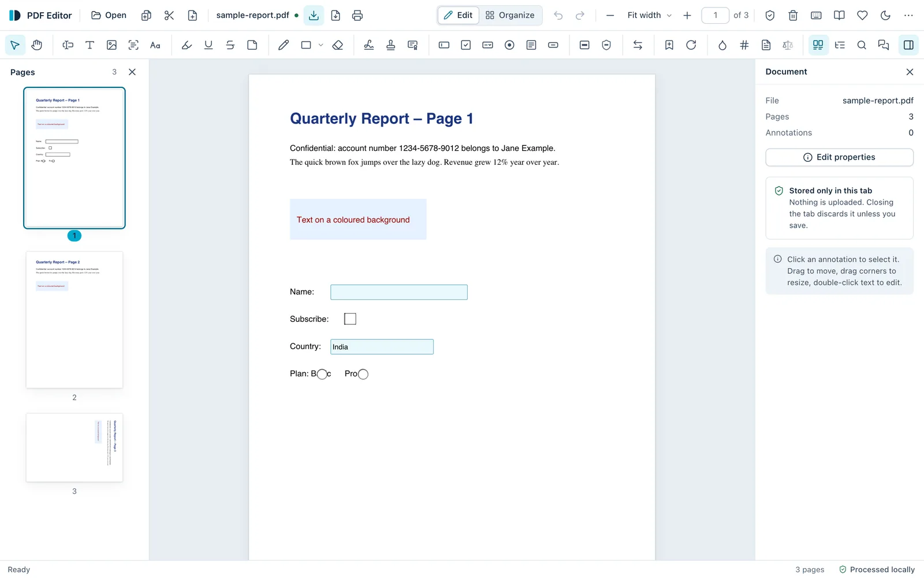Add a multiline text area field tool

point(531,45)
